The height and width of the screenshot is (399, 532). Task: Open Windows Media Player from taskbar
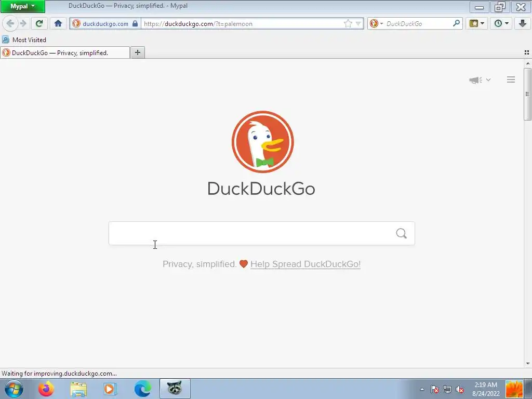pos(110,389)
